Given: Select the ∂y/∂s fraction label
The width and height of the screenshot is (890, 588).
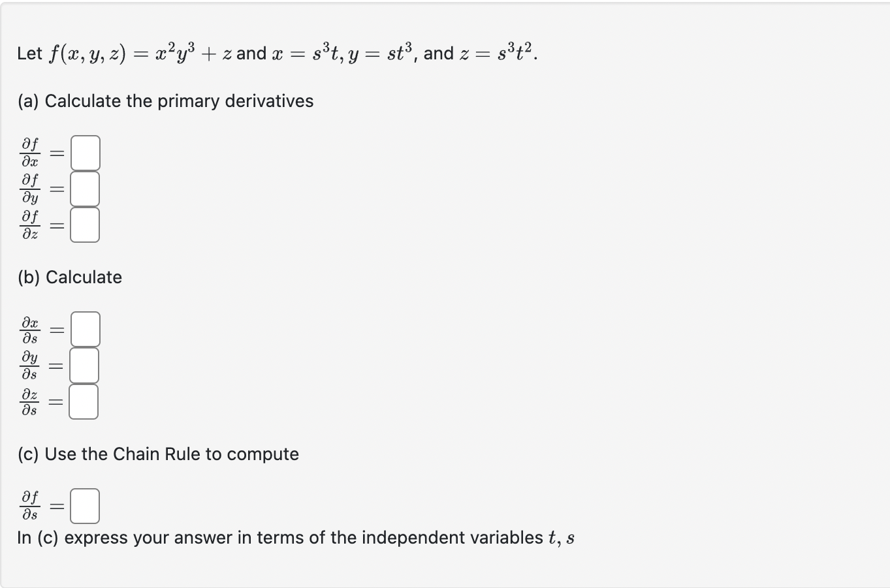Looking at the screenshot, I should [x=29, y=365].
